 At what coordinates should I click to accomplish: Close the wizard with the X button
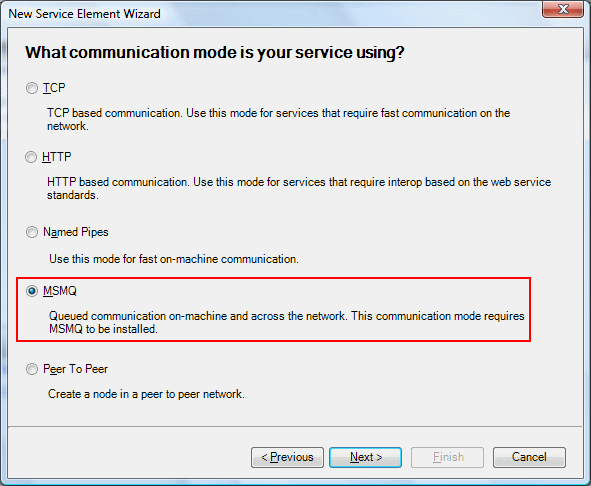pos(563,9)
